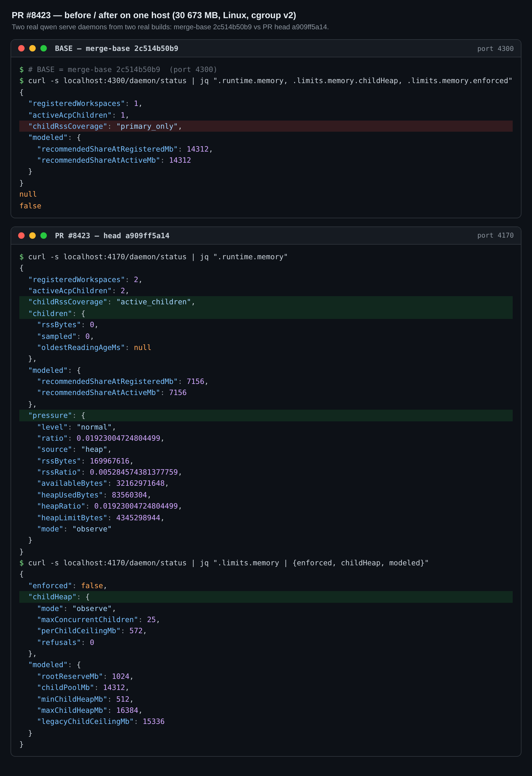Viewport: 532px width, 776px height.
Task: Click '"recommendedShareAtActiveMb": 14312'
Action: (114, 160)
